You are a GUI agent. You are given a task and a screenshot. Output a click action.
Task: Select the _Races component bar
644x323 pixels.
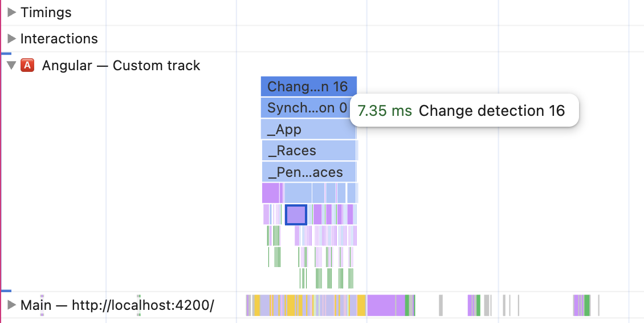308,151
